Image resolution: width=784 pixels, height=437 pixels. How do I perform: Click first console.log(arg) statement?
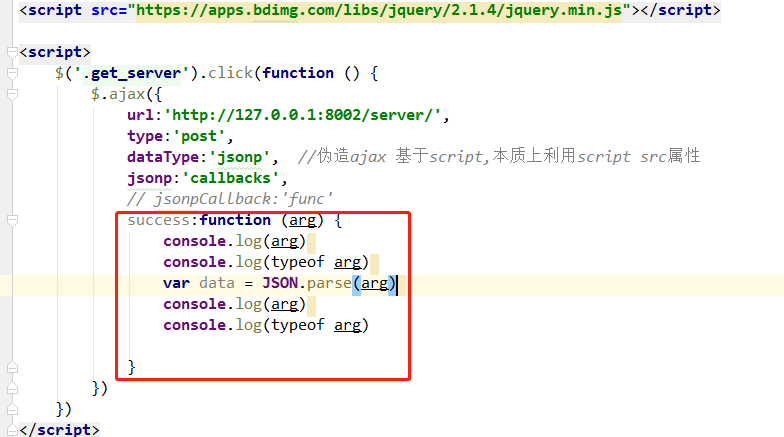tap(234, 241)
